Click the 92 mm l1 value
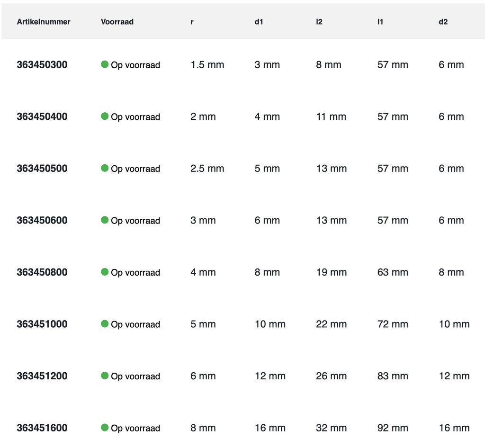 [x=393, y=428]
